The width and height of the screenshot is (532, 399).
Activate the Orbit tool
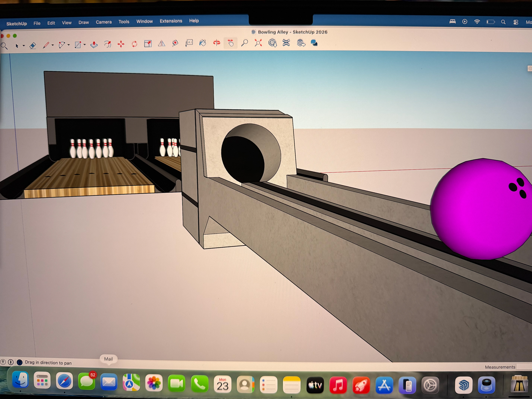coord(217,43)
